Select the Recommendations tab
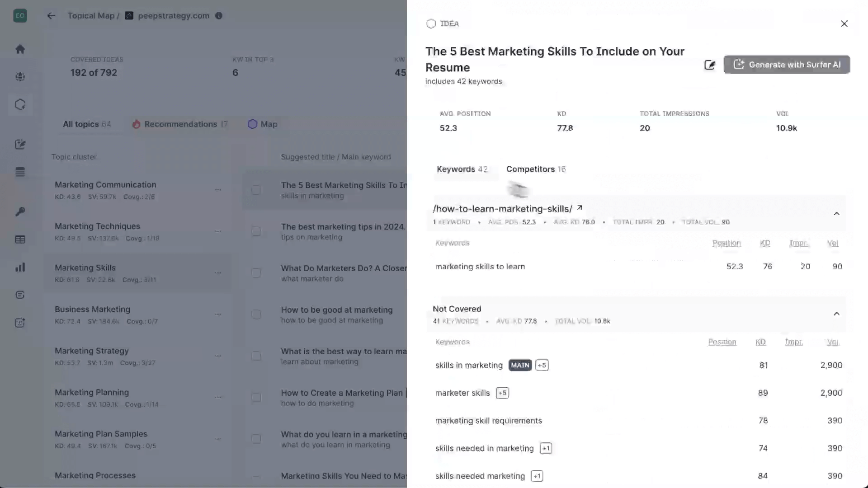 (180, 124)
